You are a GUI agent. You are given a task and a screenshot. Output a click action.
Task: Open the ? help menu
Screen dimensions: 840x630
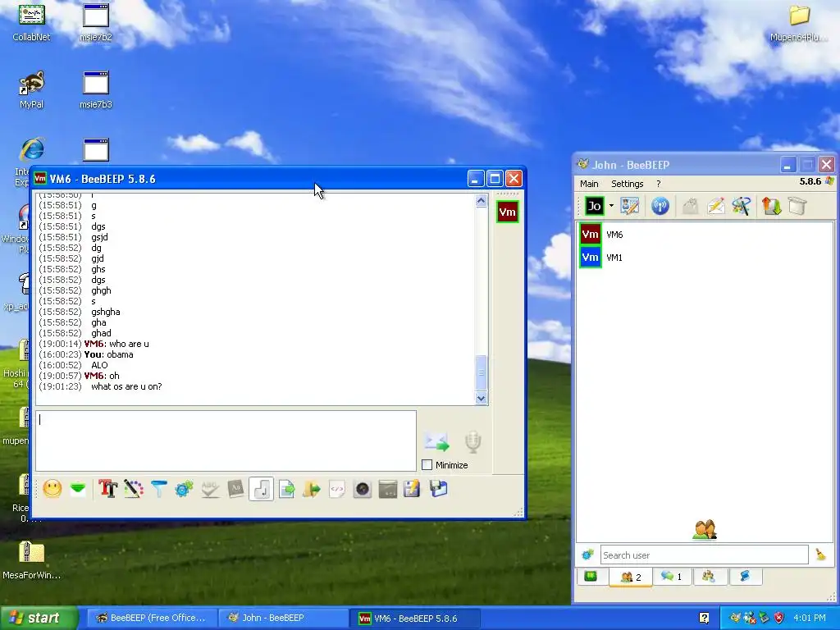pos(659,184)
